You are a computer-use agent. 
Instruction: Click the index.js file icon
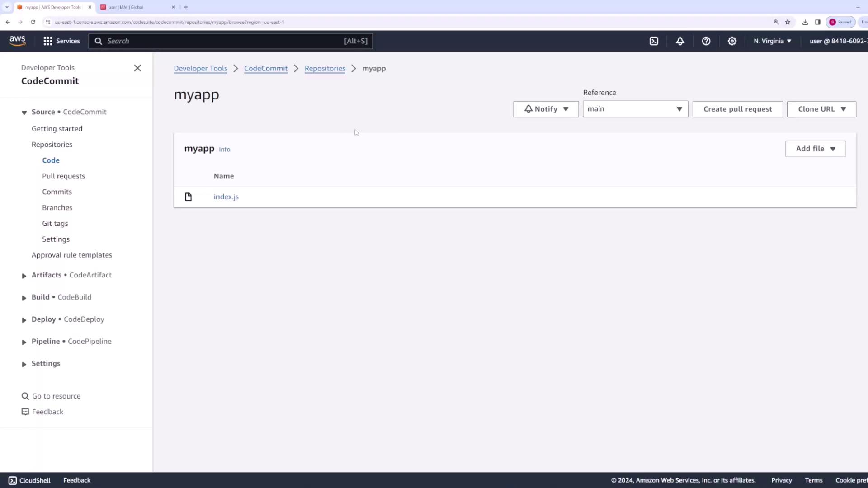point(189,197)
